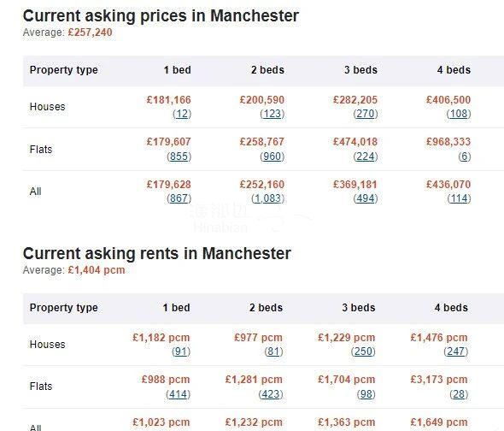View all 494 three-bed sale listings

pyautogui.click(x=366, y=198)
